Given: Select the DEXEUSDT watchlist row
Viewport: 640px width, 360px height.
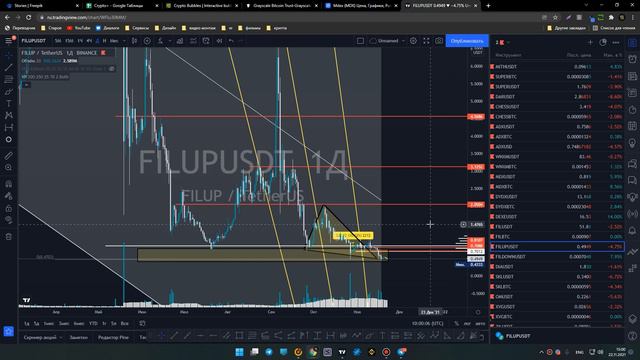Looking at the screenshot, I should (557, 216).
